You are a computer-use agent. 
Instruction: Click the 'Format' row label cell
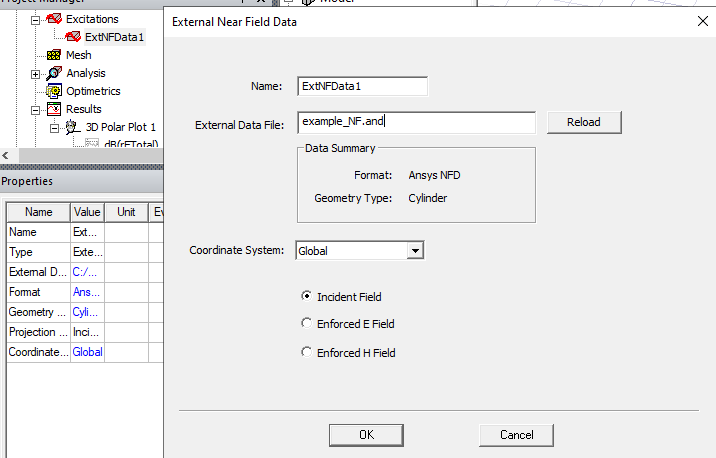[38, 292]
